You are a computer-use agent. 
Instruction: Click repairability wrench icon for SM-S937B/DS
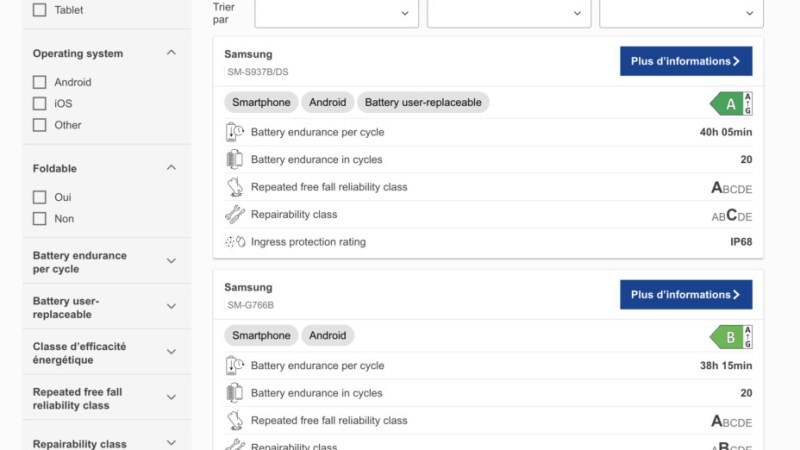[x=235, y=215]
